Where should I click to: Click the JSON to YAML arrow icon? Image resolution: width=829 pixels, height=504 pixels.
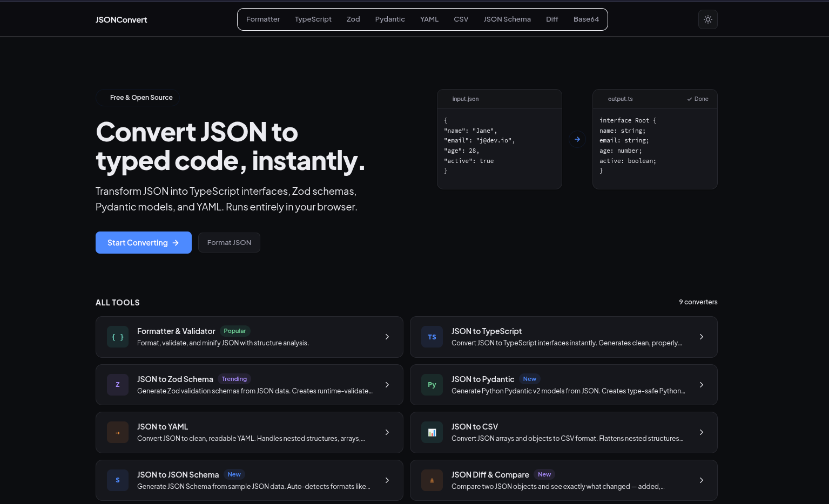pos(118,432)
